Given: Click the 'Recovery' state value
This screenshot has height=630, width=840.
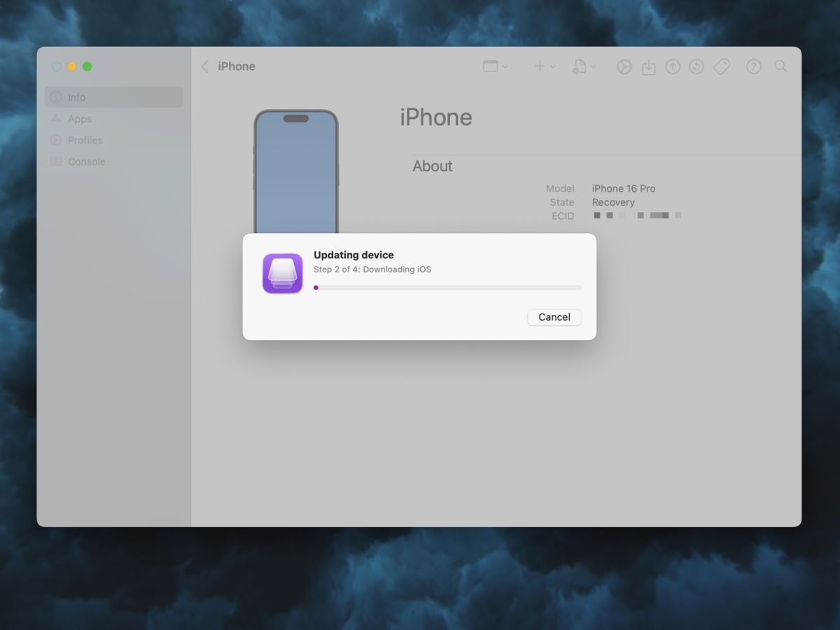Looking at the screenshot, I should pos(613,202).
